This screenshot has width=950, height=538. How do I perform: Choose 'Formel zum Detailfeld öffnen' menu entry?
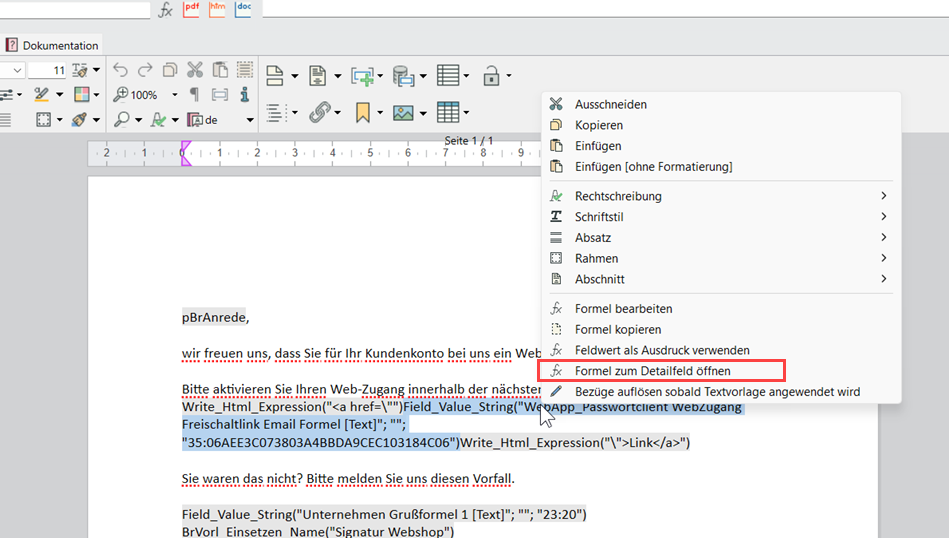click(x=652, y=371)
